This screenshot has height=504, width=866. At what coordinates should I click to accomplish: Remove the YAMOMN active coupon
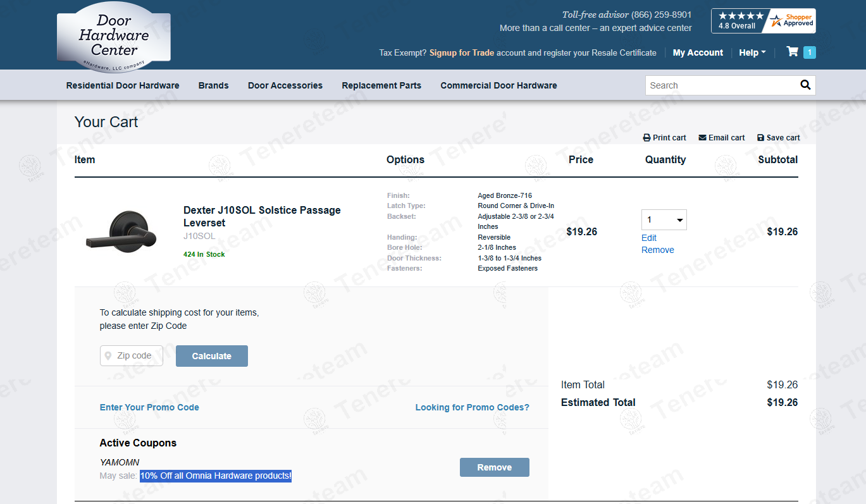494,467
